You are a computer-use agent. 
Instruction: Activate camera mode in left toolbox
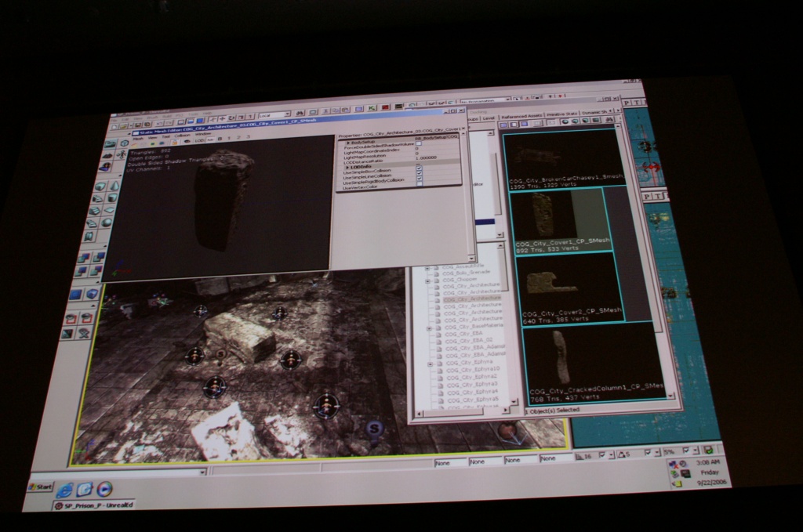coord(110,143)
